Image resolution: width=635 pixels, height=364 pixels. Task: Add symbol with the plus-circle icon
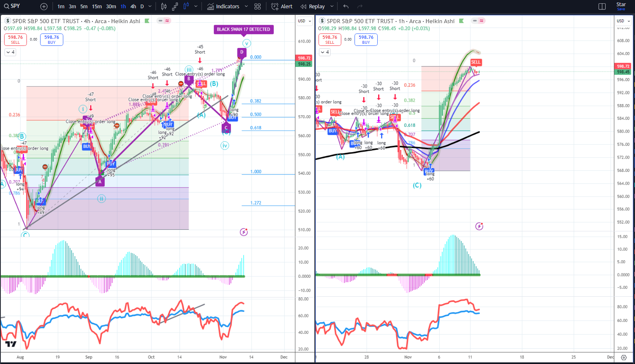44,7
